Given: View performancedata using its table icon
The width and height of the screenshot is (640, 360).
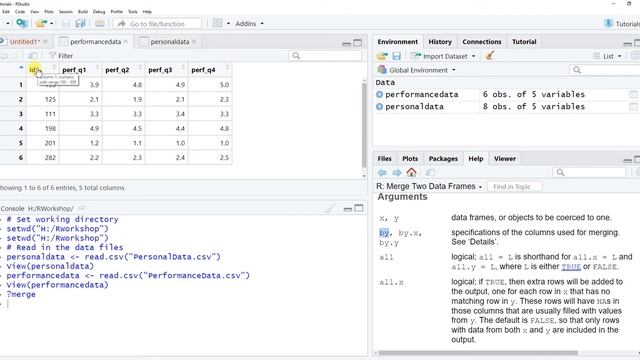Looking at the screenshot, I should pos(633,94).
